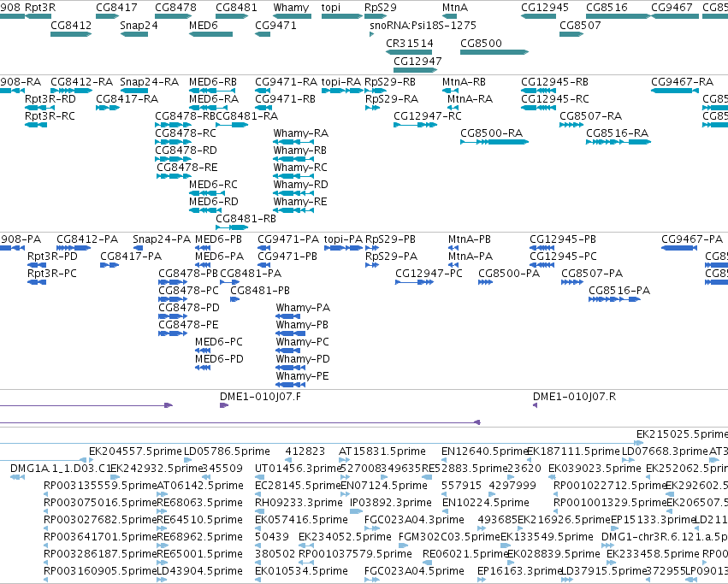Click the Snap24 gene label
This screenshot has width=728, height=584.
coord(139,26)
